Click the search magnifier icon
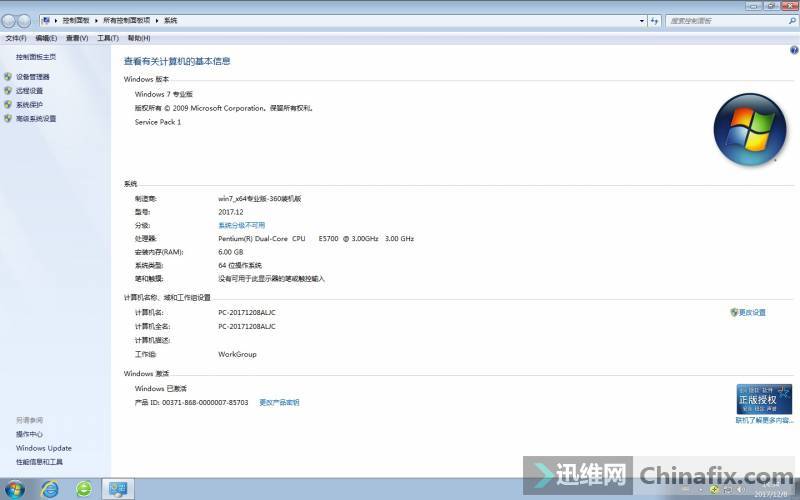Image resolution: width=800 pixels, height=500 pixels. (792, 21)
